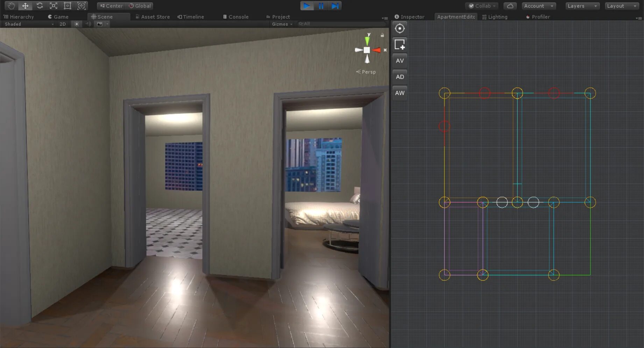The height and width of the screenshot is (348, 644).
Task: Toggle 2D scene view mode
Action: pos(63,24)
